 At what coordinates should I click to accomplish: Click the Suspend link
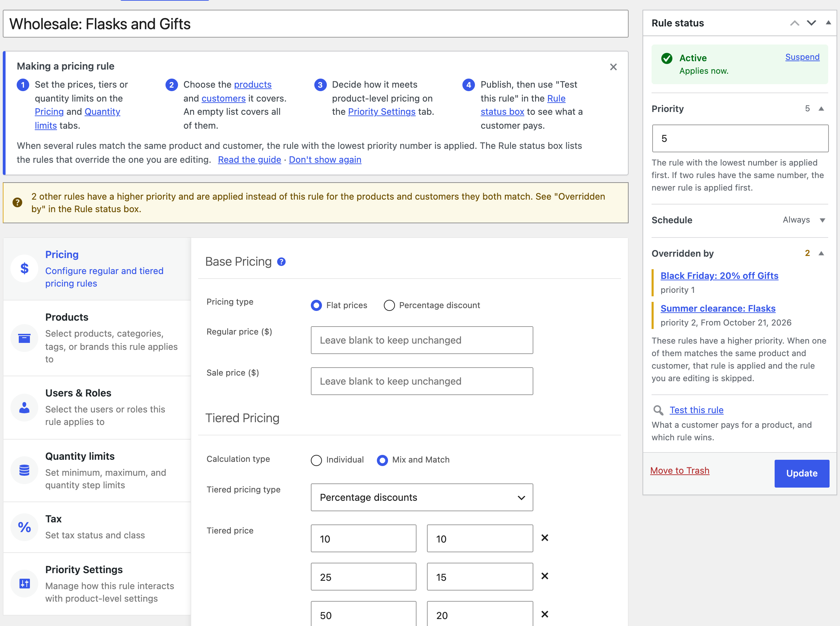coord(802,57)
